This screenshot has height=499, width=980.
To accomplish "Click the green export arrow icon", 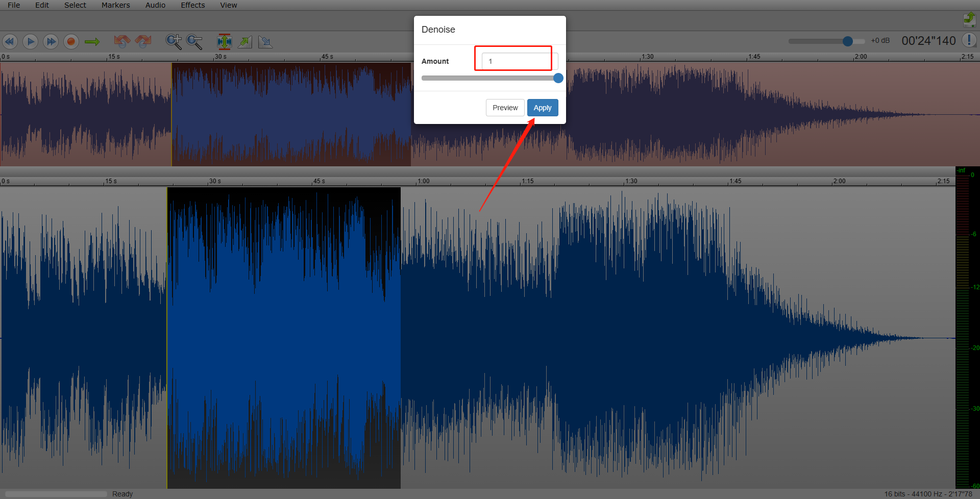I will pos(969,19).
